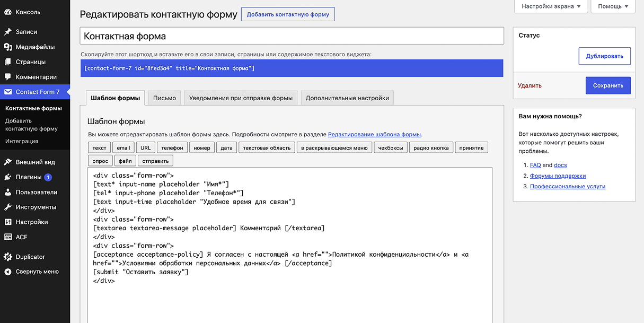Open Контактные формы submenu item
The width and height of the screenshot is (644, 323).
33,108
